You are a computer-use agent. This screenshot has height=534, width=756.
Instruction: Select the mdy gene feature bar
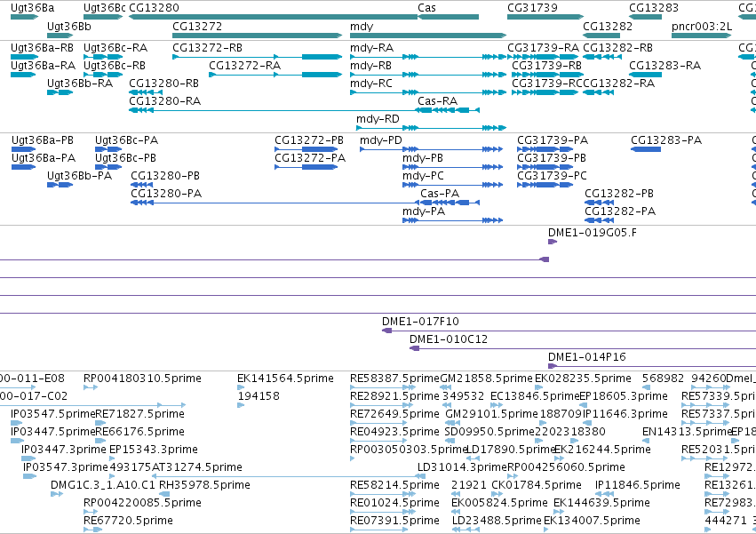coord(428,36)
